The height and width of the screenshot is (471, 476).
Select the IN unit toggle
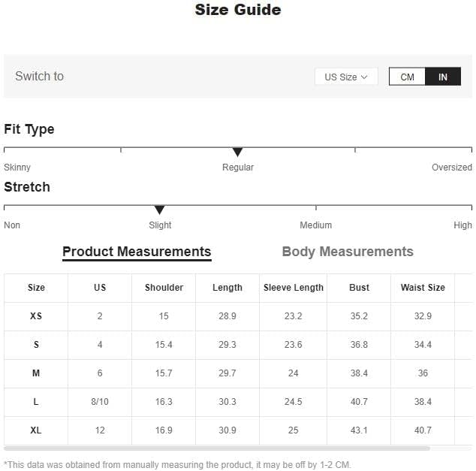[x=443, y=77]
